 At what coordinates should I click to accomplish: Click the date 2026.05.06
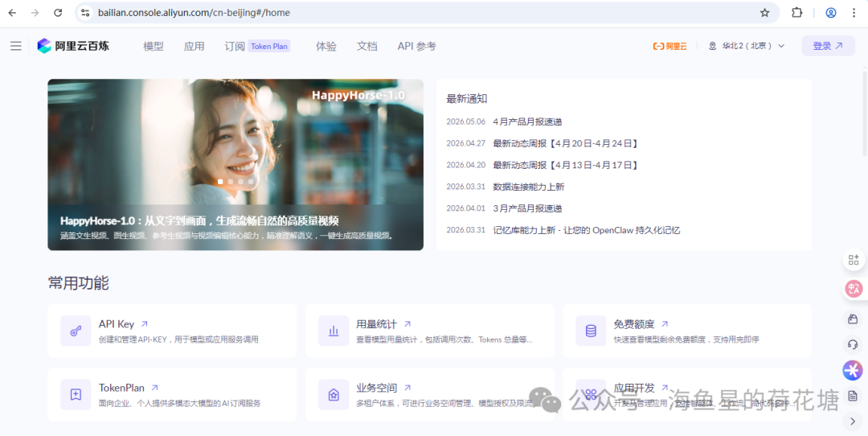pos(465,122)
